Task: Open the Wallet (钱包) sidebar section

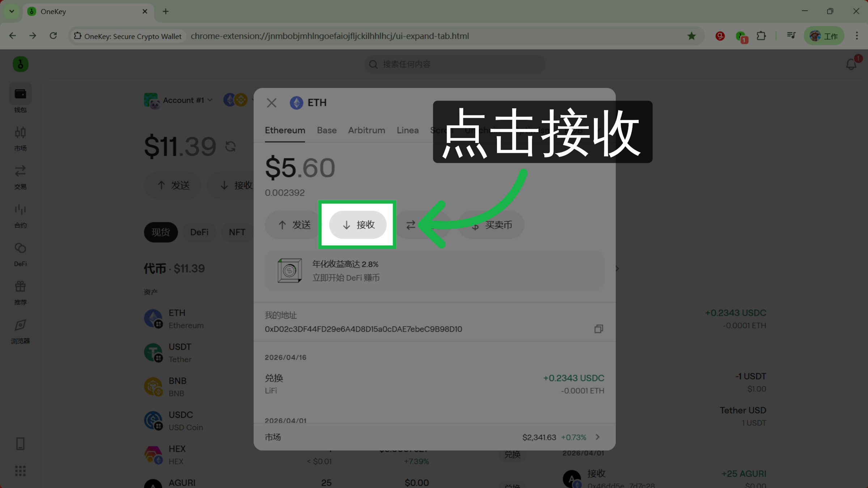Action: pos(20,99)
